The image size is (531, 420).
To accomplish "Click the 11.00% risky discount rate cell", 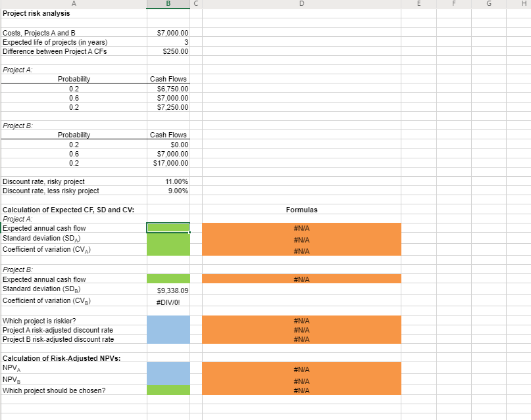I will click(x=168, y=181).
